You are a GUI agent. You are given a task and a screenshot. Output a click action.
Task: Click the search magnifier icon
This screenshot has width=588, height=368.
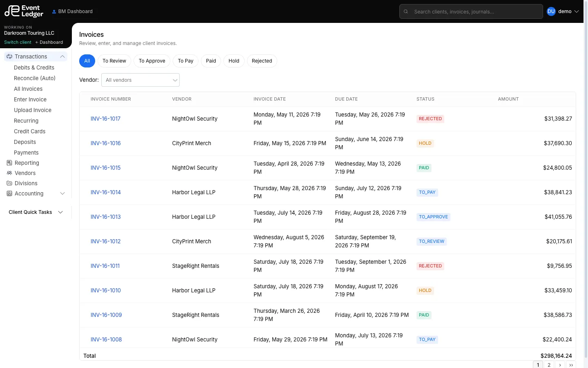pos(406,11)
